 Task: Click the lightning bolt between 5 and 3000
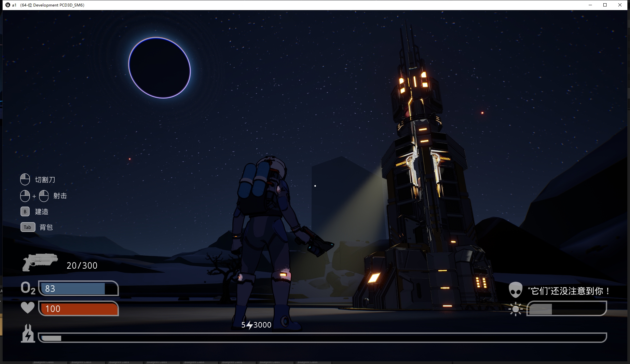pyautogui.click(x=249, y=325)
